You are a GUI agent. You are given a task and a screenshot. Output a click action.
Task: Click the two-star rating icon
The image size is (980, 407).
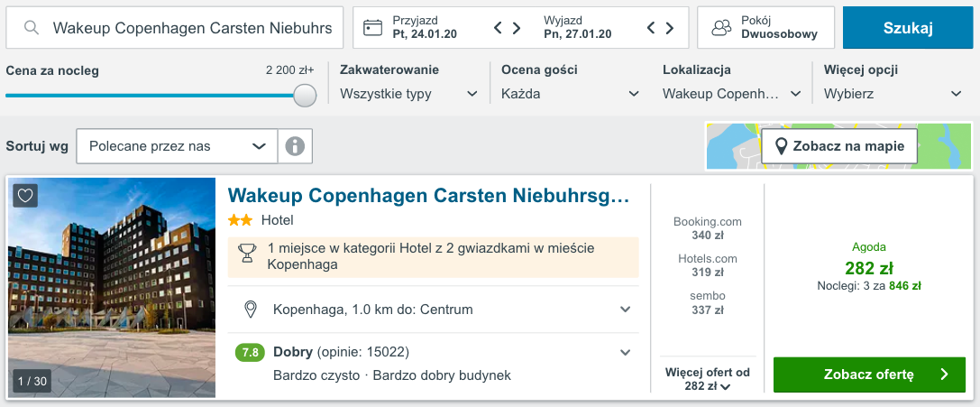[x=241, y=220]
